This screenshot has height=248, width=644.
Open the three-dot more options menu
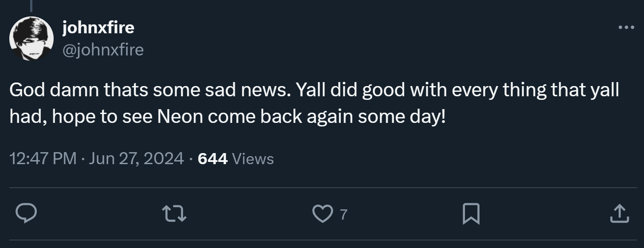click(x=626, y=28)
